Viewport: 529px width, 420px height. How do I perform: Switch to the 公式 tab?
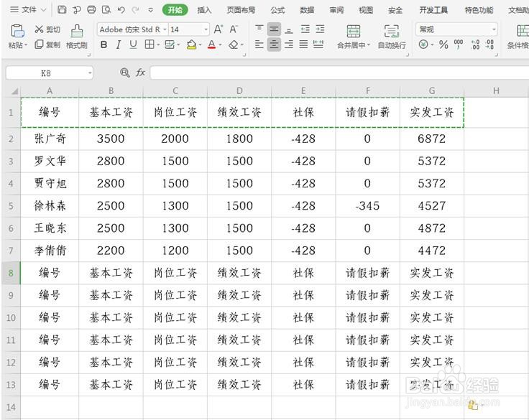tap(277, 10)
